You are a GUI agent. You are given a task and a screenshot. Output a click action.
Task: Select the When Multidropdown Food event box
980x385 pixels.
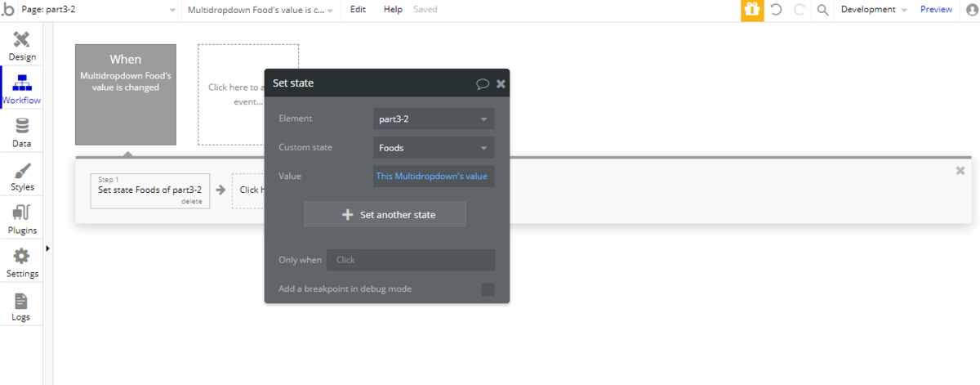coord(126,95)
